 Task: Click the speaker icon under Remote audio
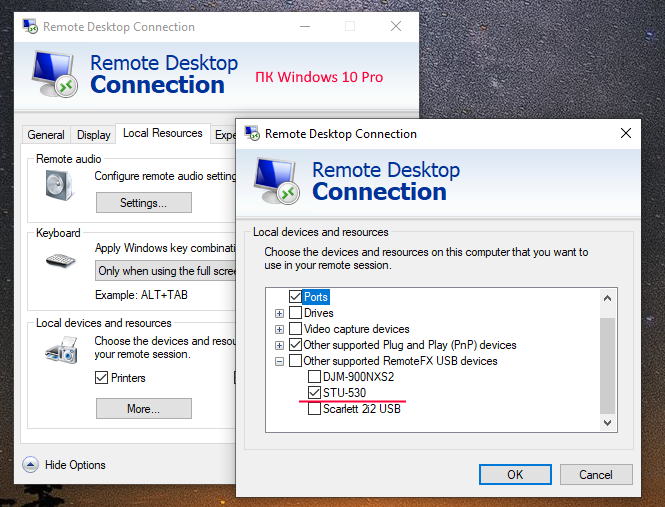tap(59, 186)
